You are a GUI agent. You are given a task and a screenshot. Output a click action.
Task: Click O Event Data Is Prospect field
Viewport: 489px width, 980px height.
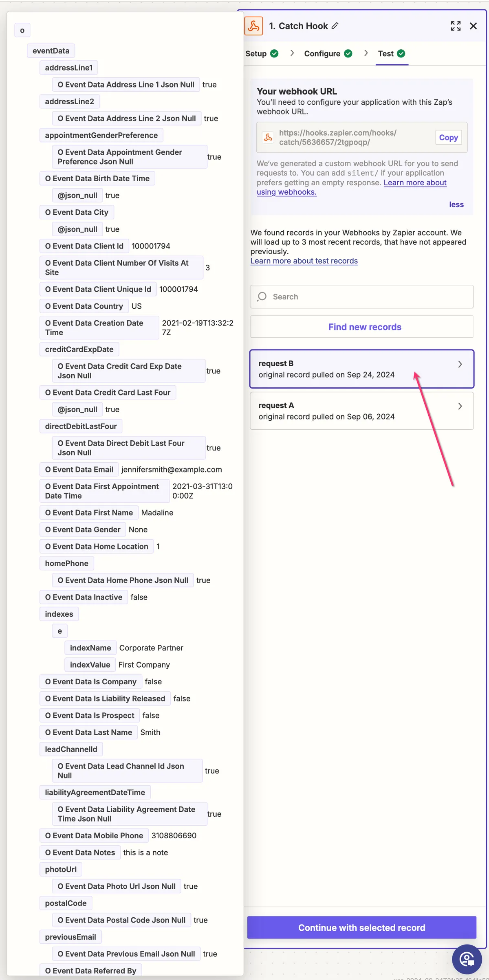(90, 715)
